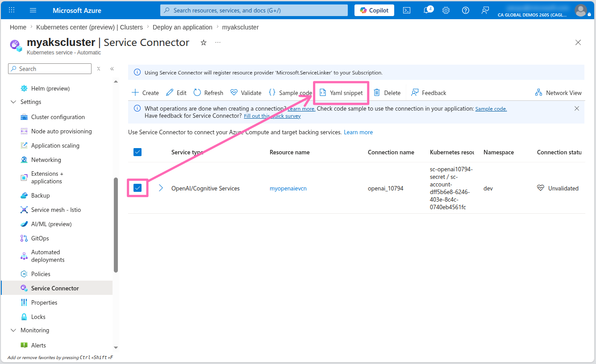
Task: Open the help question mark icon
Action: pos(466,10)
